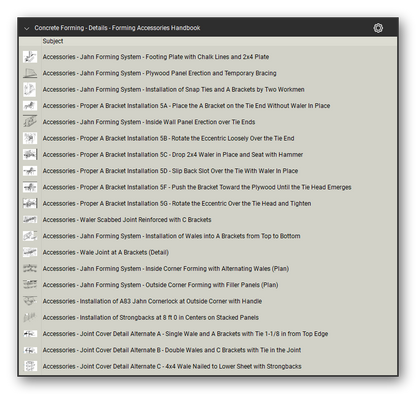
Task: Select 'Proper A Bracket Installation 5G' entry
Action: click(177, 203)
